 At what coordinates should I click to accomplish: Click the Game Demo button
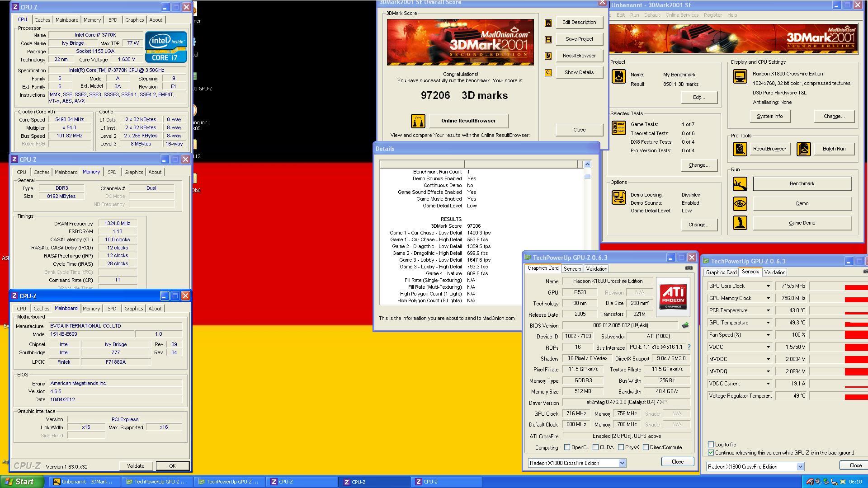802,223
